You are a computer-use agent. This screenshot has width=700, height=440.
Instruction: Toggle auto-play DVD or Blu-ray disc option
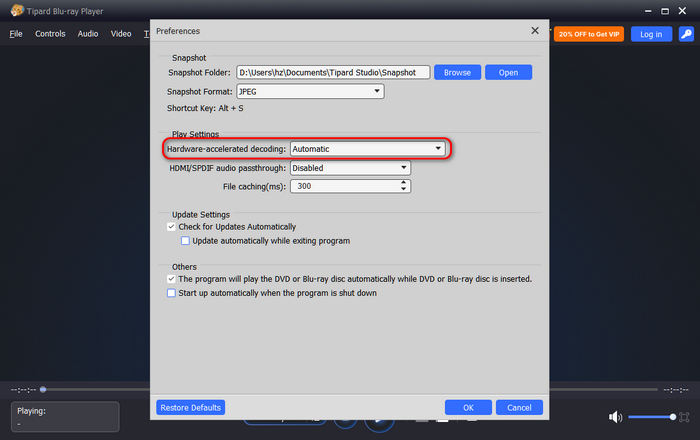171,279
